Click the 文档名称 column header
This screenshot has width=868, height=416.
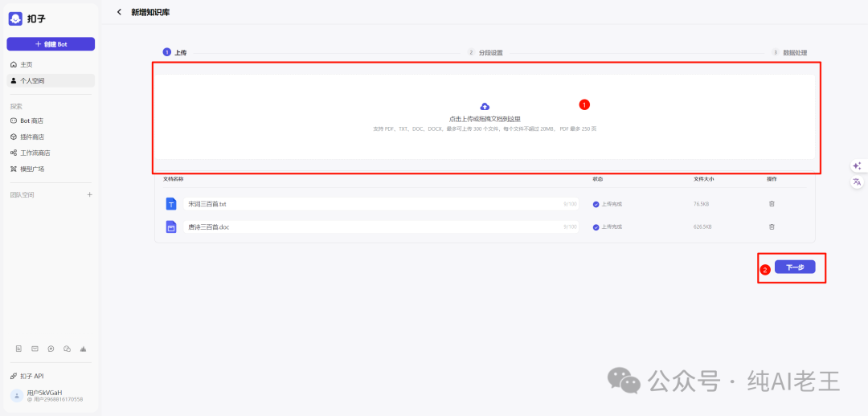[174, 179]
